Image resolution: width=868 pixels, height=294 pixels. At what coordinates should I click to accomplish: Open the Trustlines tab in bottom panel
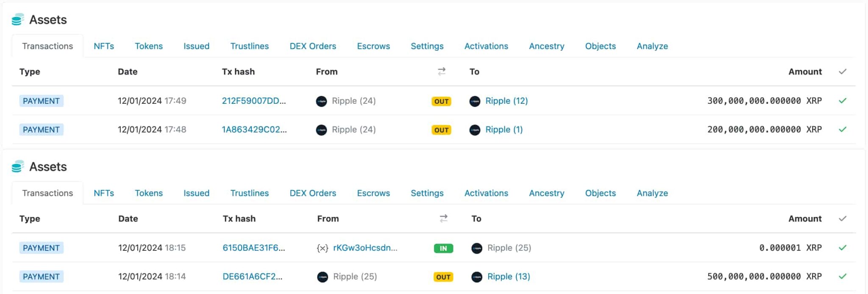[x=250, y=193]
